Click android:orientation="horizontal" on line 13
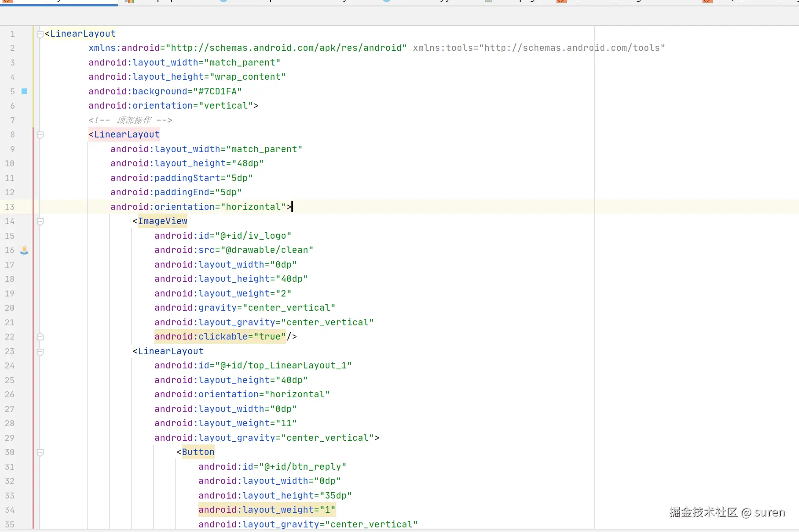Viewport: 799px width, 532px height. point(198,207)
